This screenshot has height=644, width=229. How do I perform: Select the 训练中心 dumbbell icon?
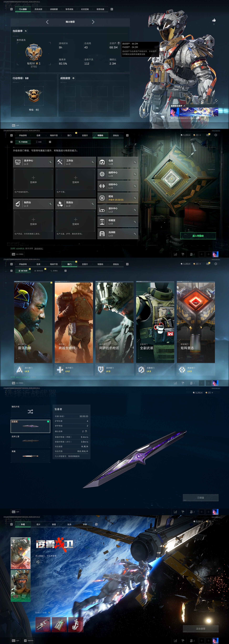click(102, 186)
